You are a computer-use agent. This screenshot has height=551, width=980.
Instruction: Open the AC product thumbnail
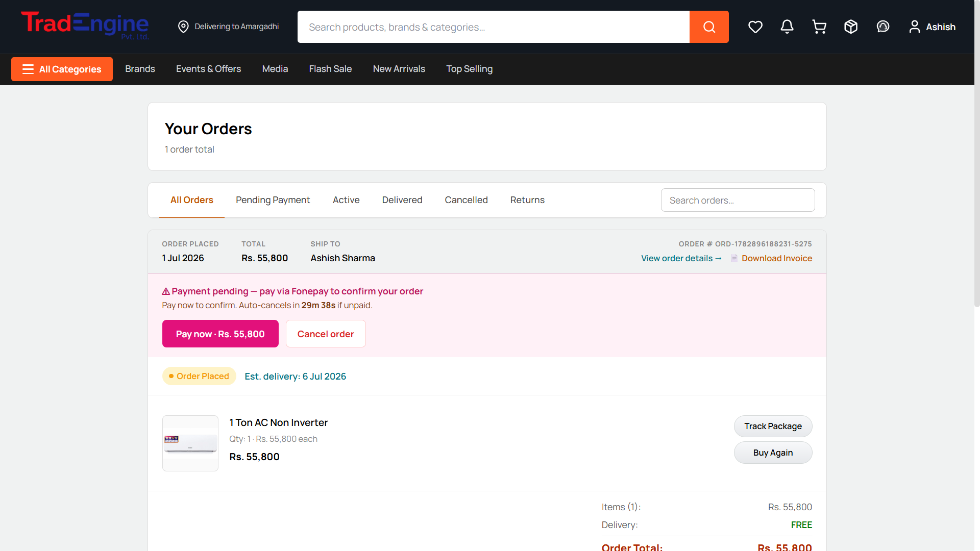coord(190,443)
